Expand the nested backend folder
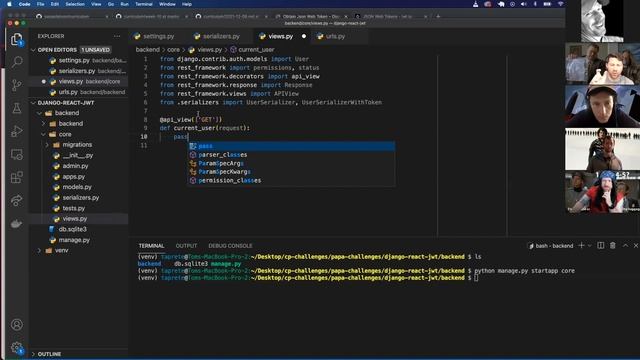 [x=43, y=124]
